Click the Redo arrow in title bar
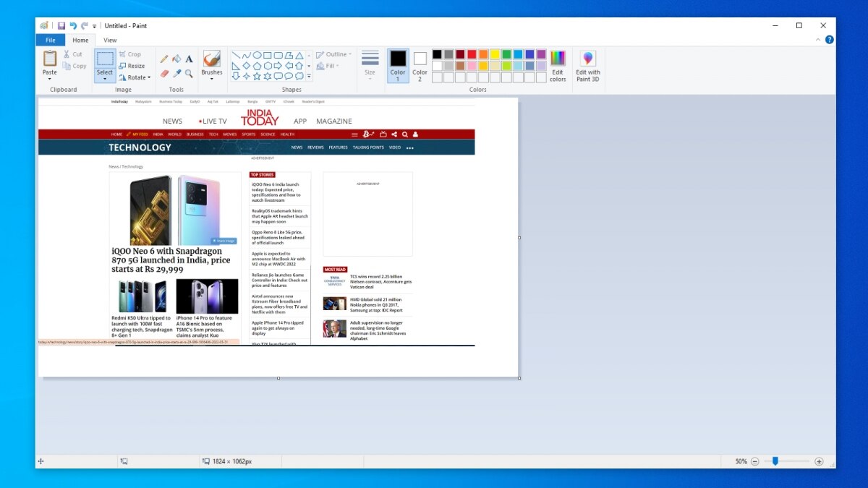This screenshot has height=488, width=868. (x=85, y=25)
